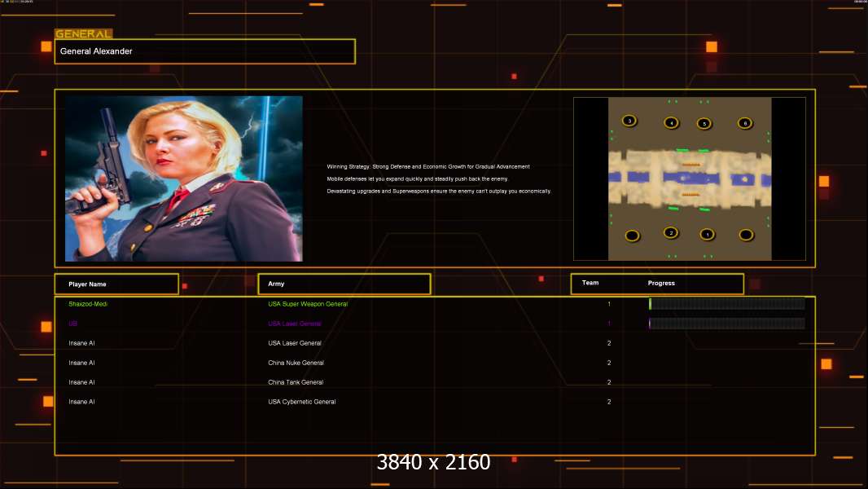Click team number in USA Cybernetic General row

coord(609,402)
